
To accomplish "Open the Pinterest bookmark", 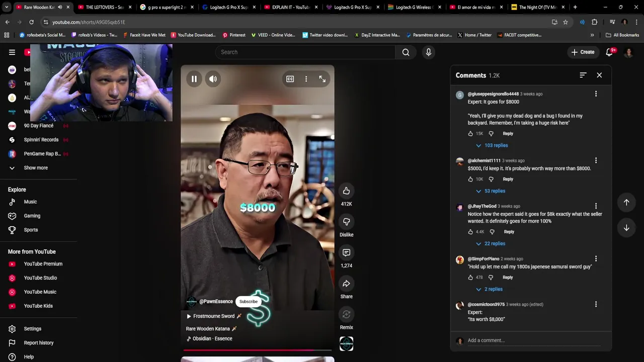I will click(x=234, y=35).
